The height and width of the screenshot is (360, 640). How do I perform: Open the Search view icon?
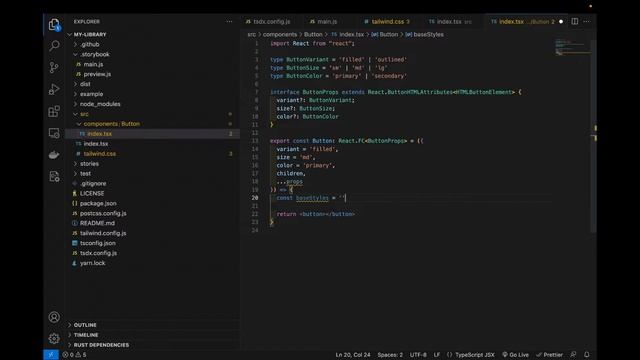(x=54, y=45)
